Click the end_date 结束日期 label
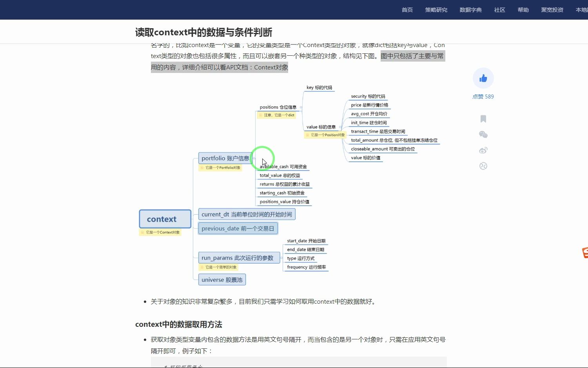The height and width of the screenshot is (368, 588). [306, 250]
